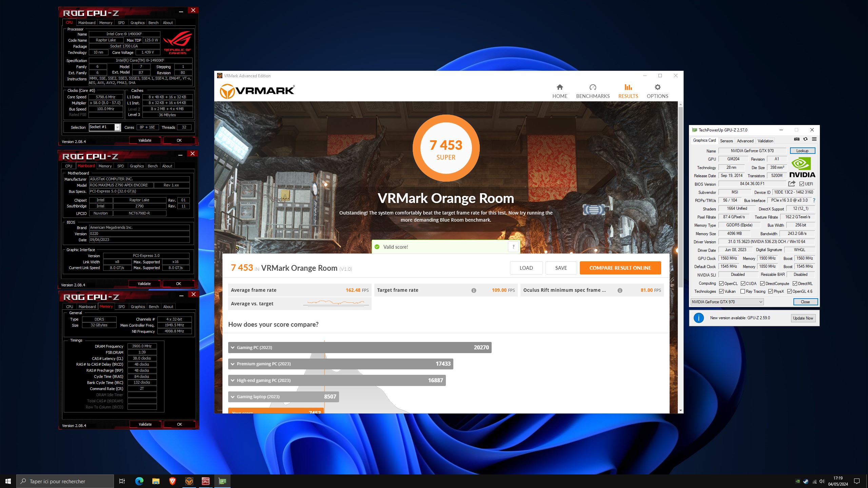Switch to ROG CPU-Z taskbar icon
The width and height of the screenshot is (868, 488).
206,481
